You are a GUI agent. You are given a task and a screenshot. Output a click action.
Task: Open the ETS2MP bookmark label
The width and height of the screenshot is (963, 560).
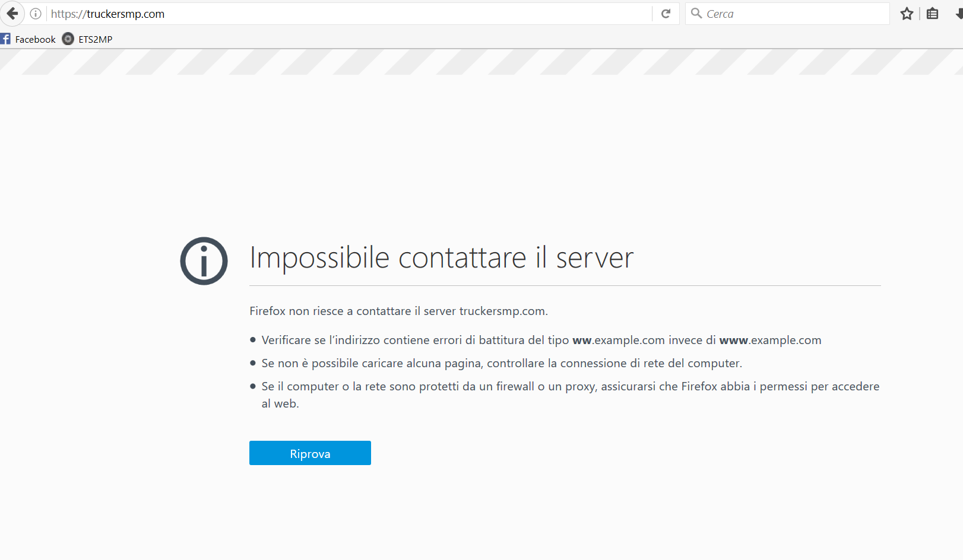pyautogui.click(x=95, y=39)
